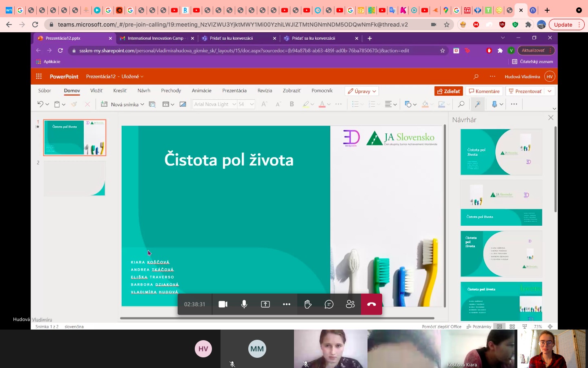The height and width of the screenshot is (368, 588).
Task: Click the Paste clipboard icon
Action: pyautogui.click(x=57, y=104)
